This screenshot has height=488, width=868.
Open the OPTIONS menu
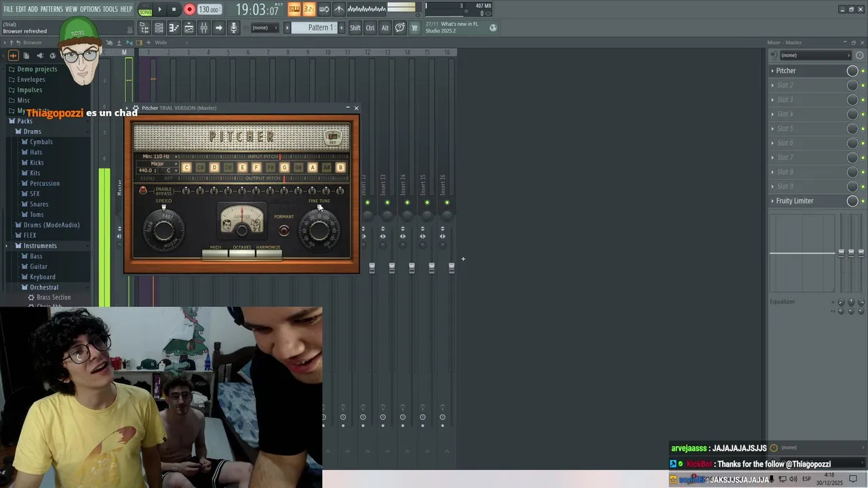[x=90, y=9]
